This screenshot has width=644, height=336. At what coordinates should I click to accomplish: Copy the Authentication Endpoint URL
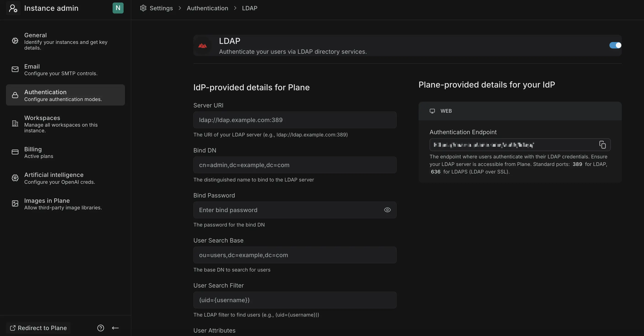[603, 145]
